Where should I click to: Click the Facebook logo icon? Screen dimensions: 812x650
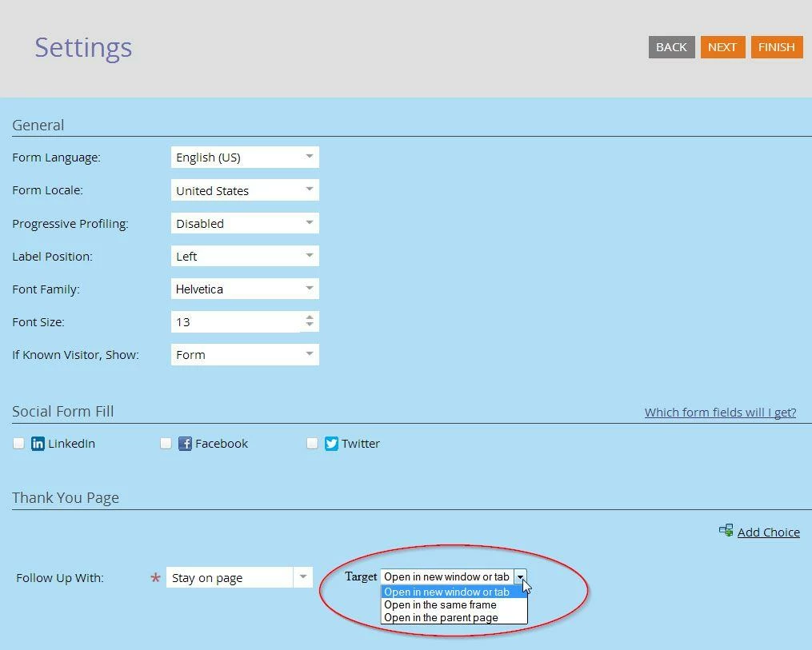[x=185, y=444]
